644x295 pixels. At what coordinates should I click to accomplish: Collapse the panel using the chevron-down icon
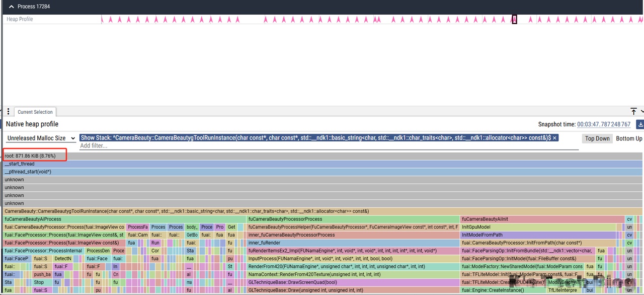tap(642, 111)
